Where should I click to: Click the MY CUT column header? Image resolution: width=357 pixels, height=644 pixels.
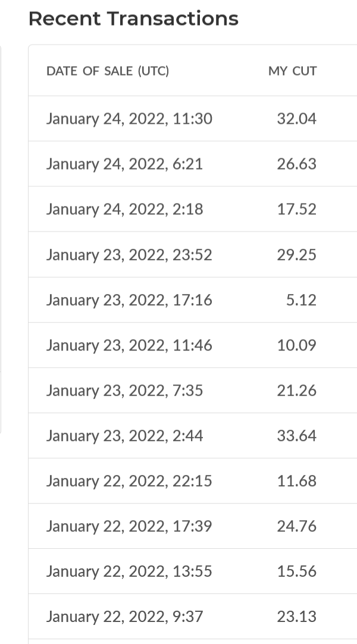293,71
